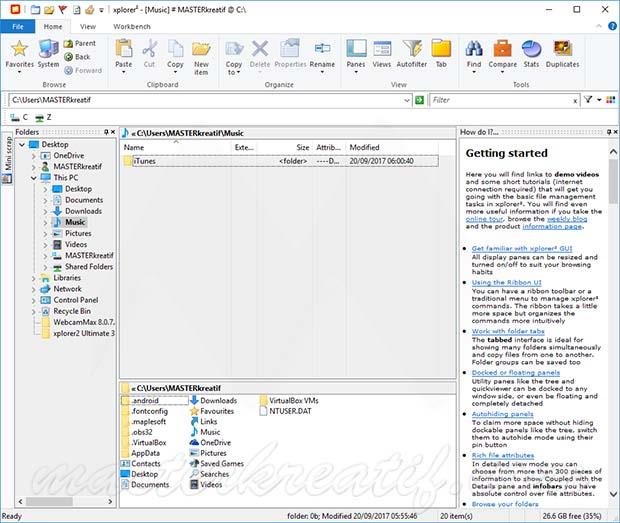Collapse the ribbon with the chevron
The image size is (620, 523).
(599, 26)
